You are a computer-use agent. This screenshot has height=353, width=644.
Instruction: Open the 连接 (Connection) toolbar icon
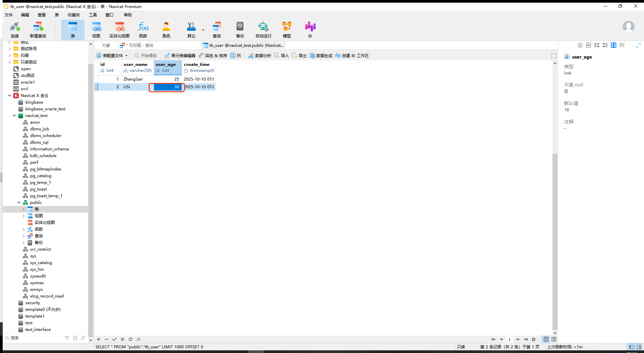[15, 30]
